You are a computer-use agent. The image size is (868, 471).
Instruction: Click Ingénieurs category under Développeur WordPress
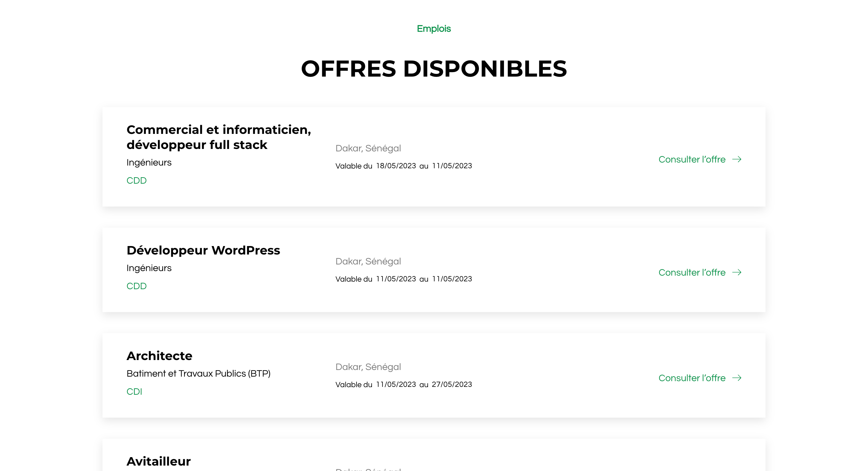pos(149,268)
